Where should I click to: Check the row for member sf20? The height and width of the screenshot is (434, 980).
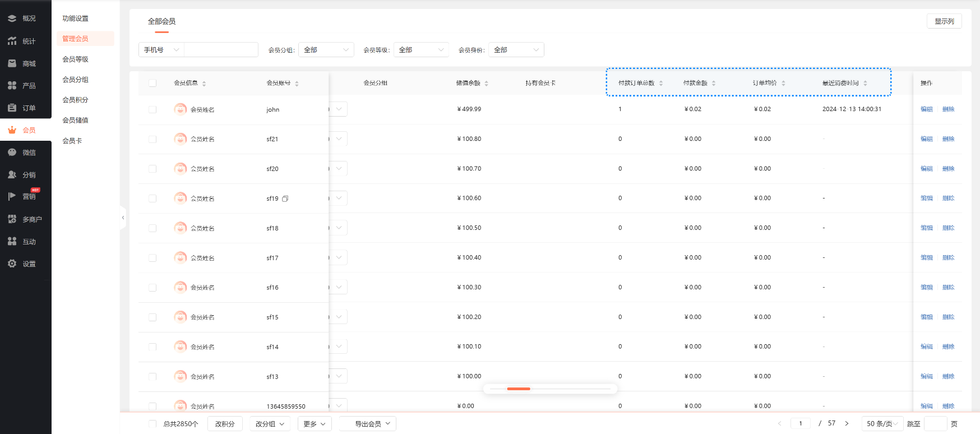click(x=152, y=169)
